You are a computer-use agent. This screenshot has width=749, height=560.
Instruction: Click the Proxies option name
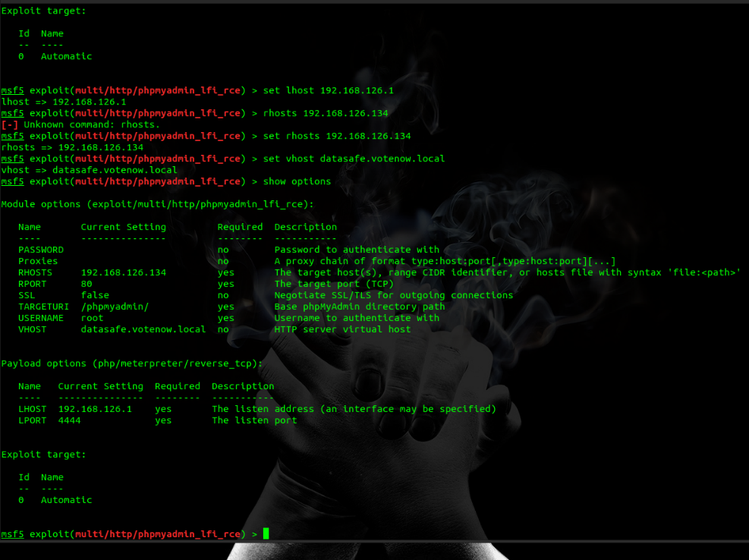tap(38, 261)
